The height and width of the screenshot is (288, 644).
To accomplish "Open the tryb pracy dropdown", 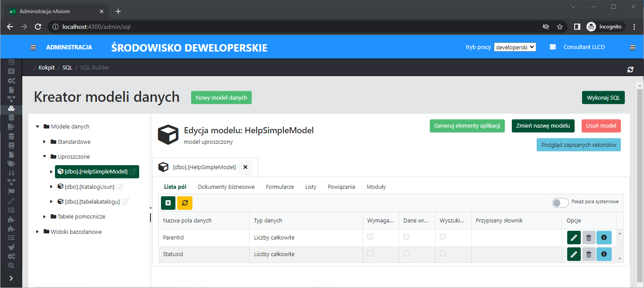I will point(515,47).
